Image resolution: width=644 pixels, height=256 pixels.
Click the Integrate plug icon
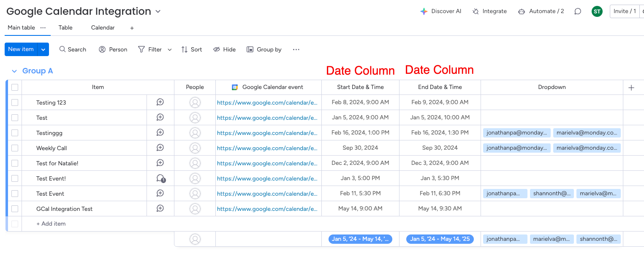476,11
